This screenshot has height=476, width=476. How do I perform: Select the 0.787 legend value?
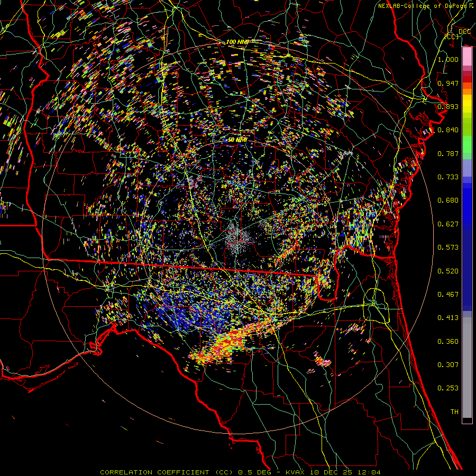click(448, 153)
